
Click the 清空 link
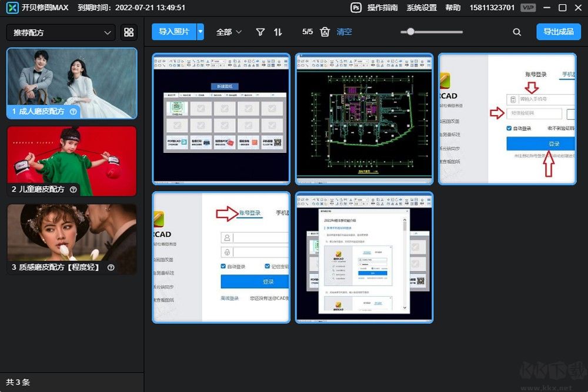[x=344, y=32]
